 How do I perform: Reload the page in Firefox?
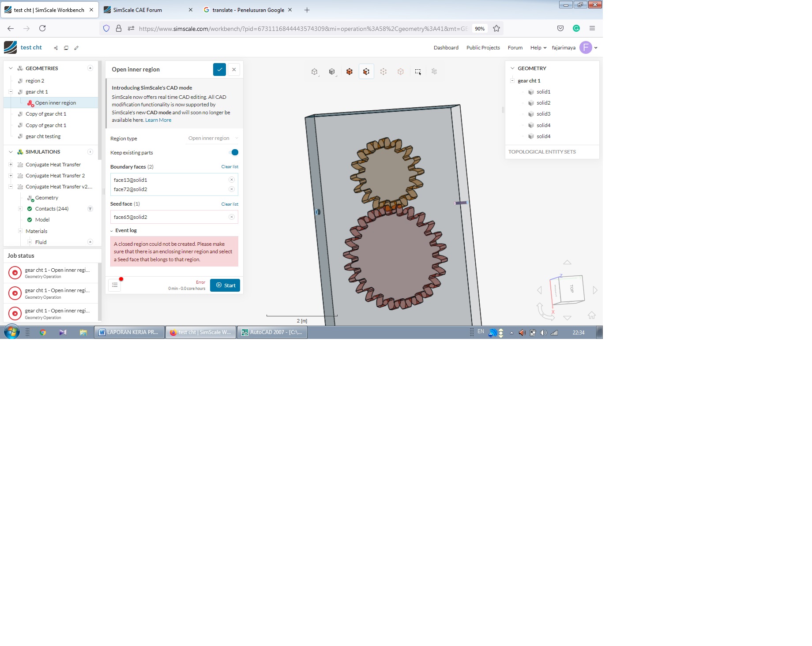coord(42,28)
